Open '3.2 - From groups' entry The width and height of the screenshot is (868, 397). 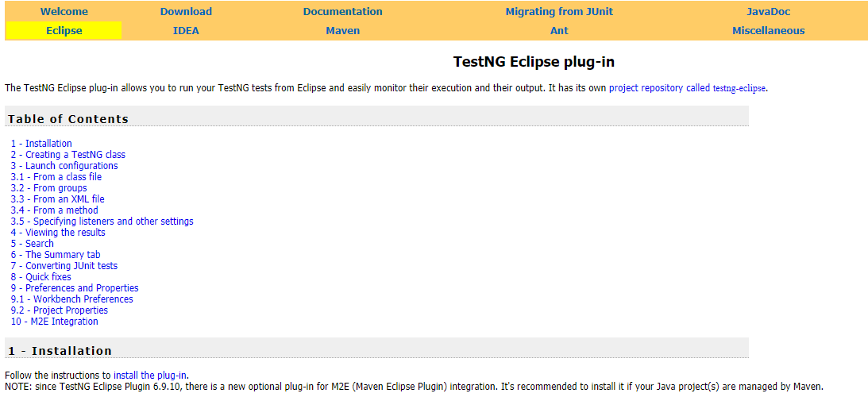(48, 187)
